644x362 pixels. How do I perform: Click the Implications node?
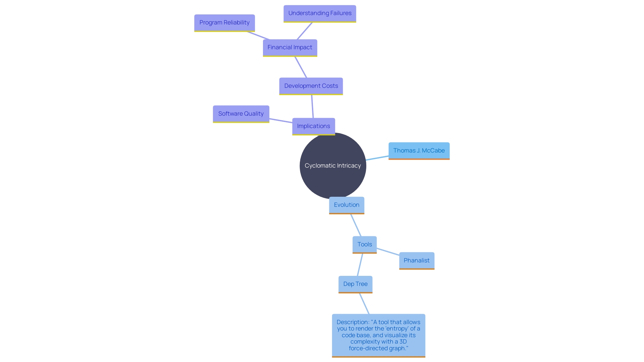pyautogui.click(x=313, y=126)
